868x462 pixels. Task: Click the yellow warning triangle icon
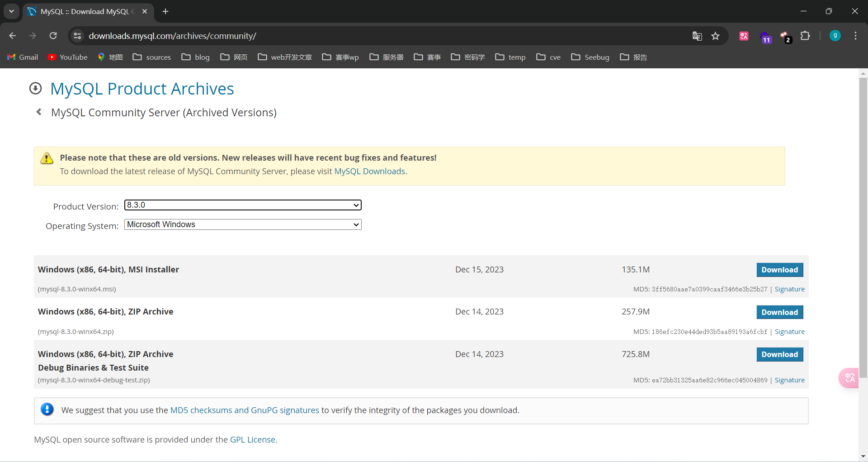coord(47,158)
